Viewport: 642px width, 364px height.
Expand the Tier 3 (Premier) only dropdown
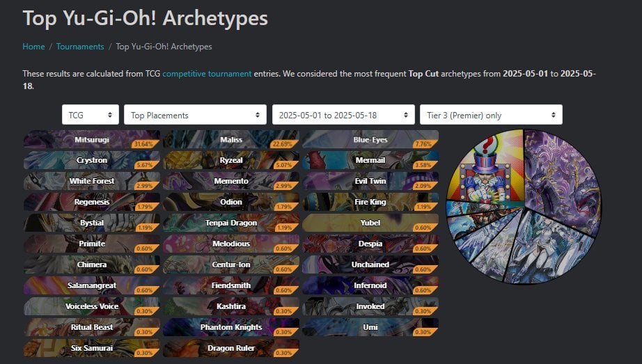pyautogui.click(x=491, y=115)
